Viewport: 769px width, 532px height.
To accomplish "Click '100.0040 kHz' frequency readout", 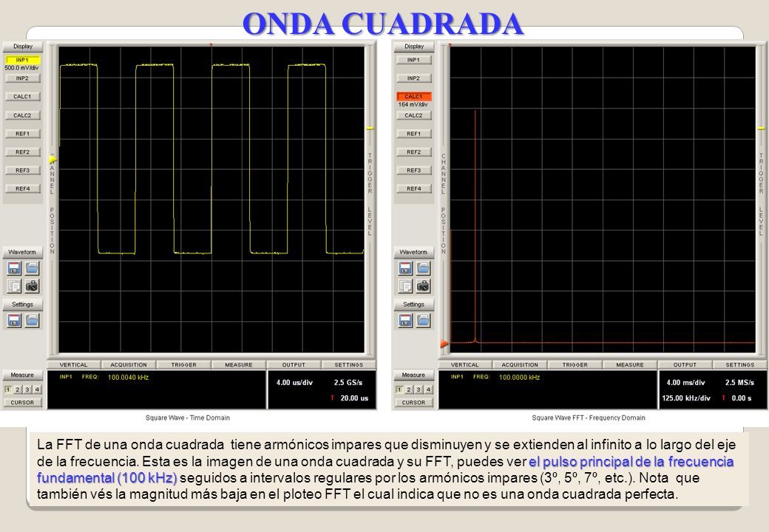I will pos(128,377).
